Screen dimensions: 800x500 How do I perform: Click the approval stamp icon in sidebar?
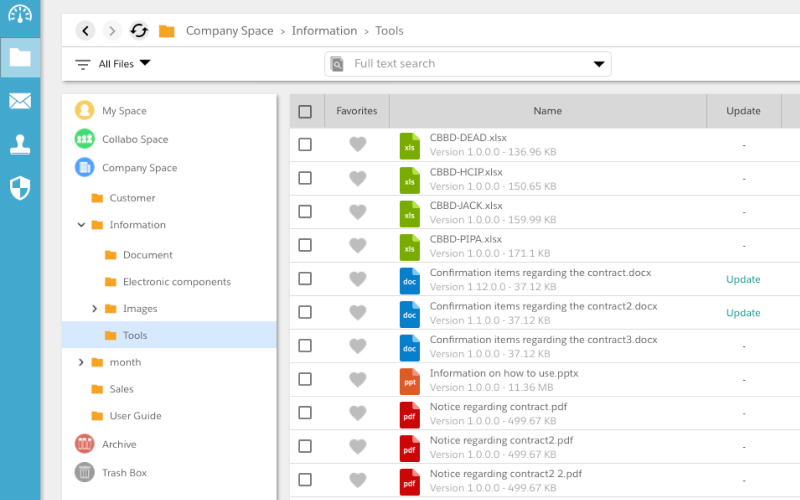coord(20,145)
